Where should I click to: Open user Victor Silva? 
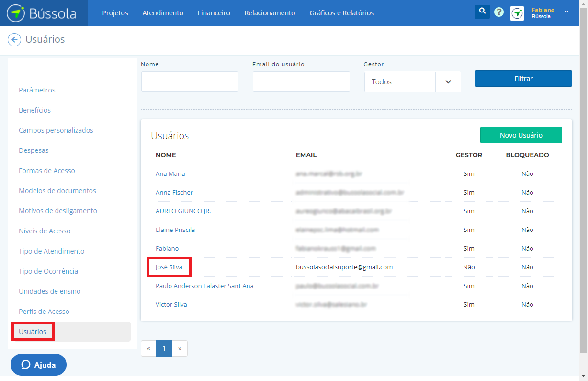pyautogui.click(x=171, y=305)
